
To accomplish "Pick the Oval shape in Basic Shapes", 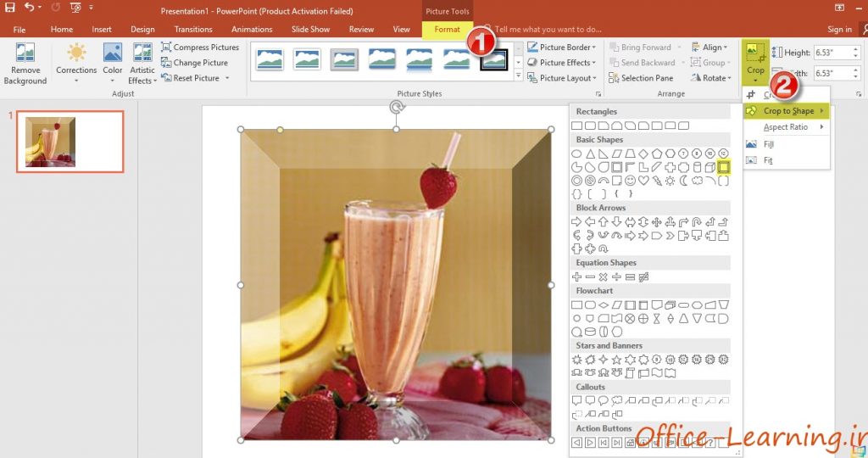I will coord(576,154).
